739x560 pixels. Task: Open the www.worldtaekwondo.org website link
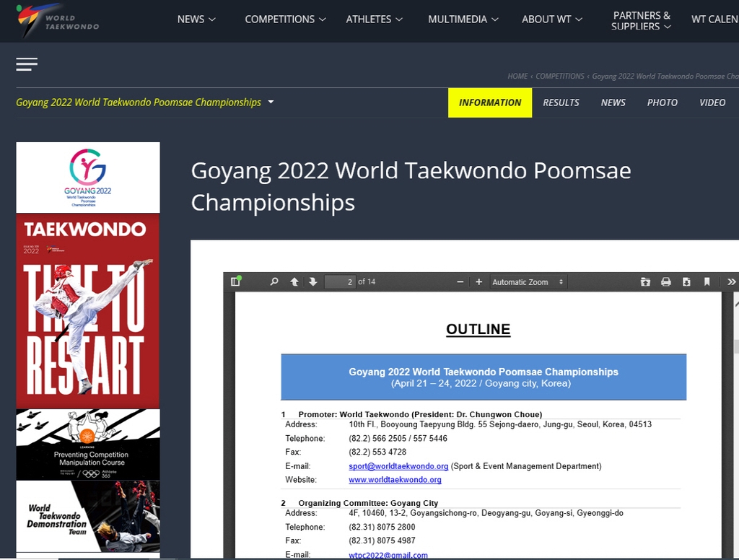click(x=395, y=480)
